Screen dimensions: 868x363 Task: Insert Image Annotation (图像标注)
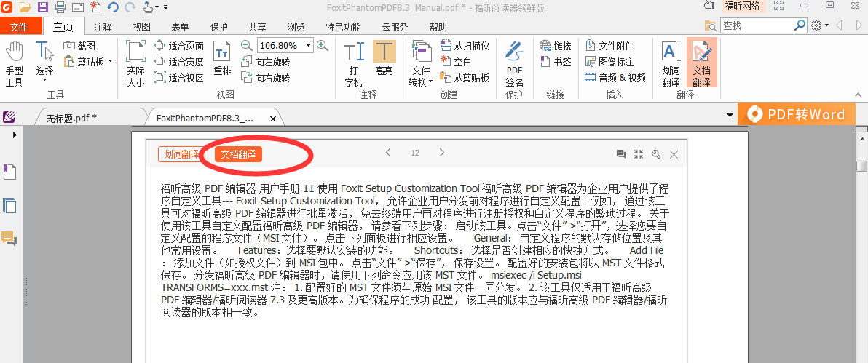(x=609, y=62)
